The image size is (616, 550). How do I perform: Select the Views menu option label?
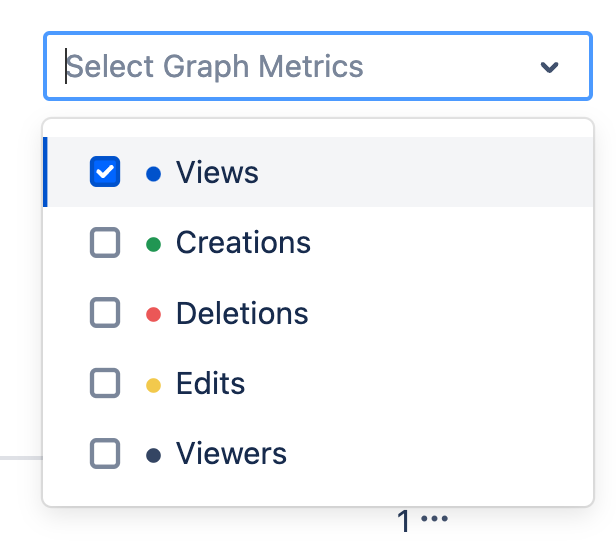click(217, 172)
